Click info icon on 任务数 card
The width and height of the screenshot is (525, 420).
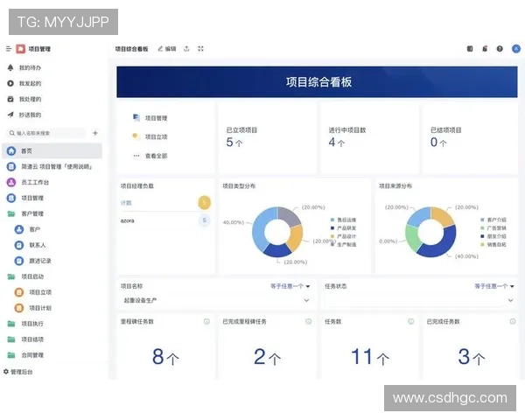[411, 321]
